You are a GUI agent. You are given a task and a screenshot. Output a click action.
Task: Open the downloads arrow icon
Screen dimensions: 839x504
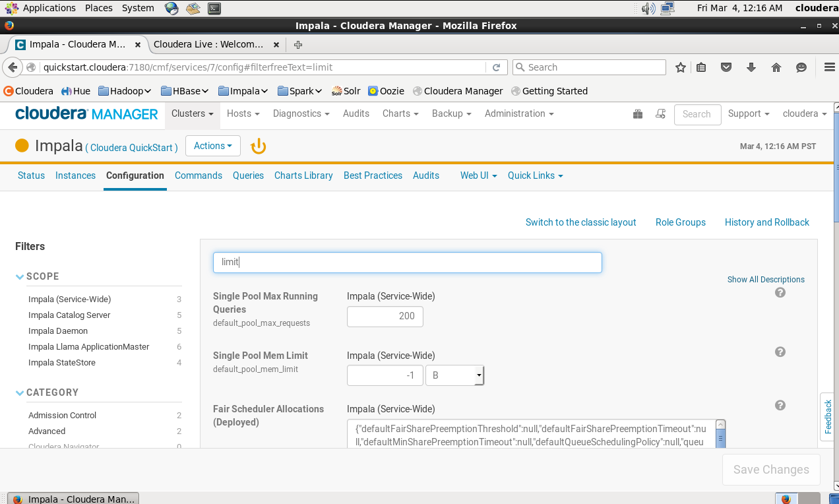click(751, 67)
